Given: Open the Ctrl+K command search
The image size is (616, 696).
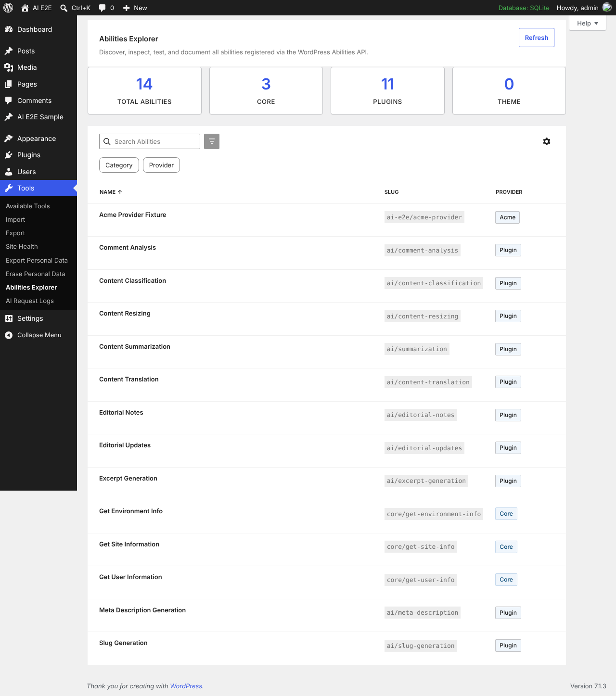Looking at the screenshot, I should [x=75, y=8].
